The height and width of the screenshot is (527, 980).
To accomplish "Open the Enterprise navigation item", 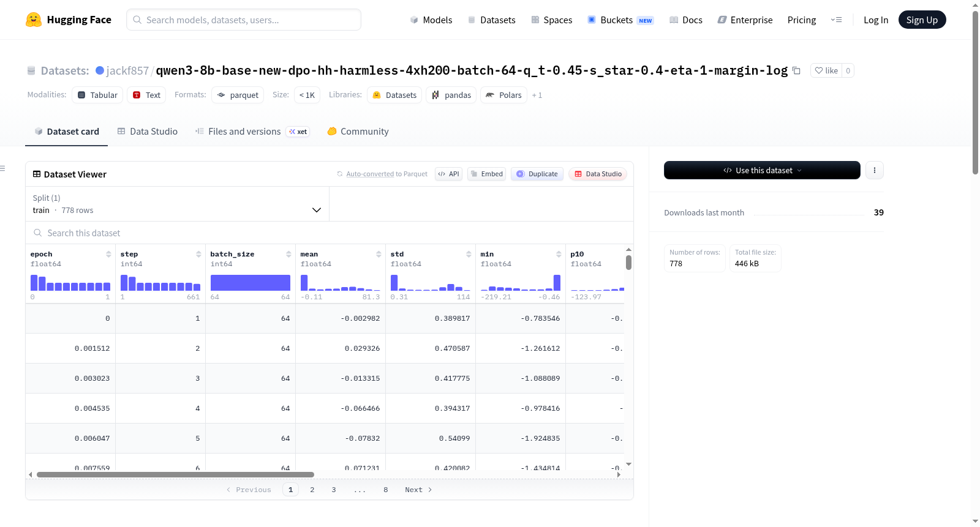I will click(745, 20).
